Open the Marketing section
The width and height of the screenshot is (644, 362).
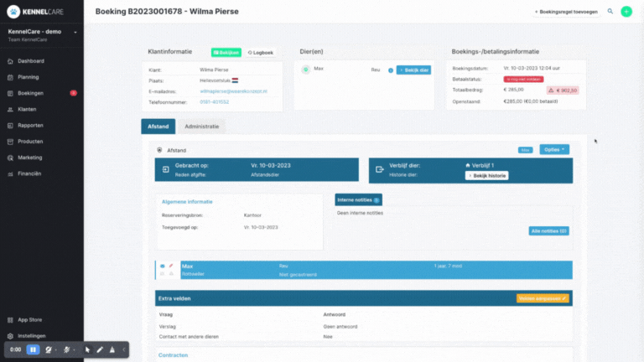tap(29, 158)
